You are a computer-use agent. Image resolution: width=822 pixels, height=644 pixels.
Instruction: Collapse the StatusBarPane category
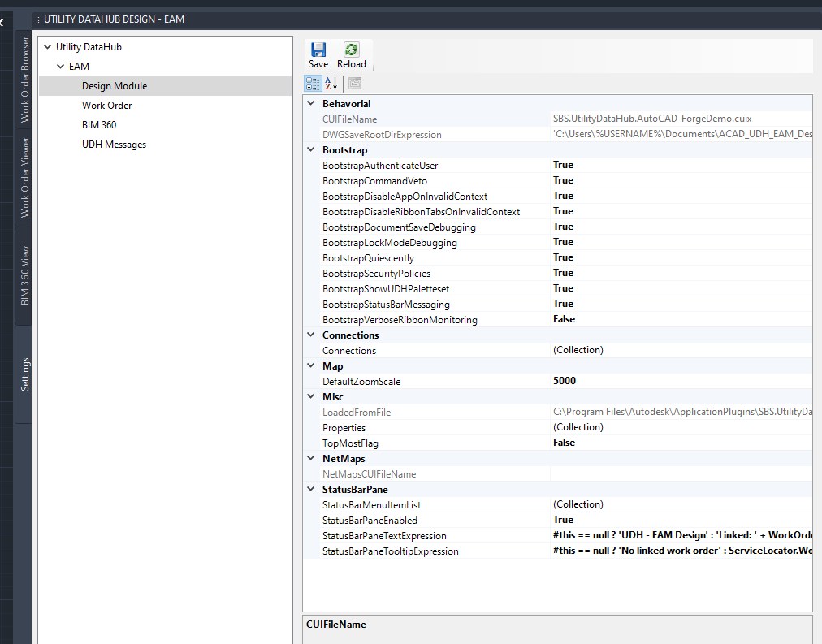coord(311,490)
